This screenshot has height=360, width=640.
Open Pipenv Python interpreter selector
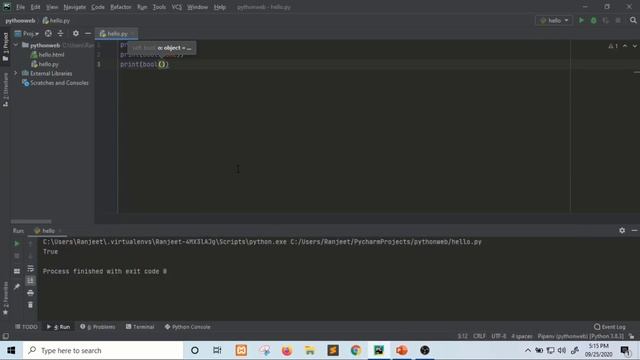[580, 336]
